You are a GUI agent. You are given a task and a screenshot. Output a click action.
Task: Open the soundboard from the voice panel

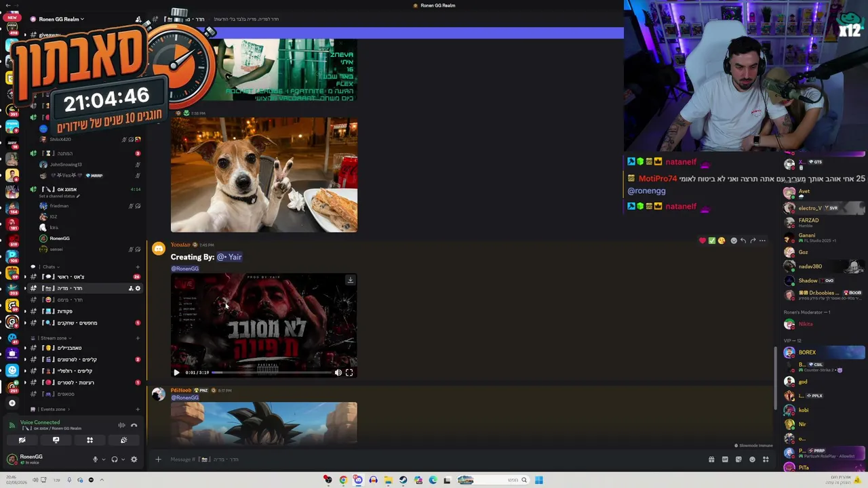click(123, 441)
